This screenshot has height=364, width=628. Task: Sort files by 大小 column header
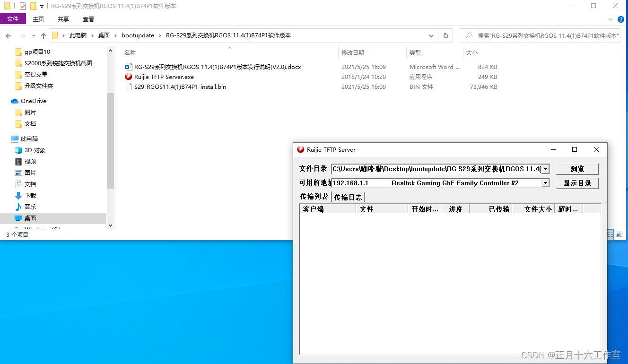click(x=472, y=53)
